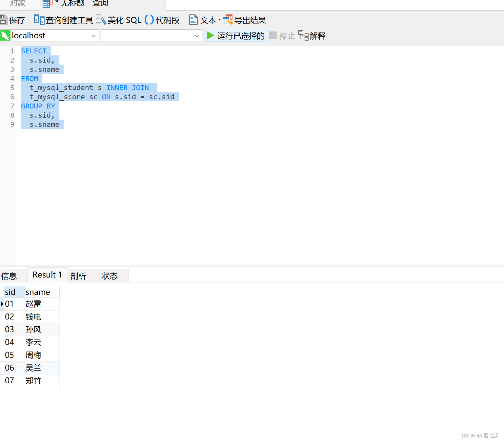This screenshot has height=441, width=504.
Task: Click the Code Snippet (代码段) label
Action: click(168, 20)
